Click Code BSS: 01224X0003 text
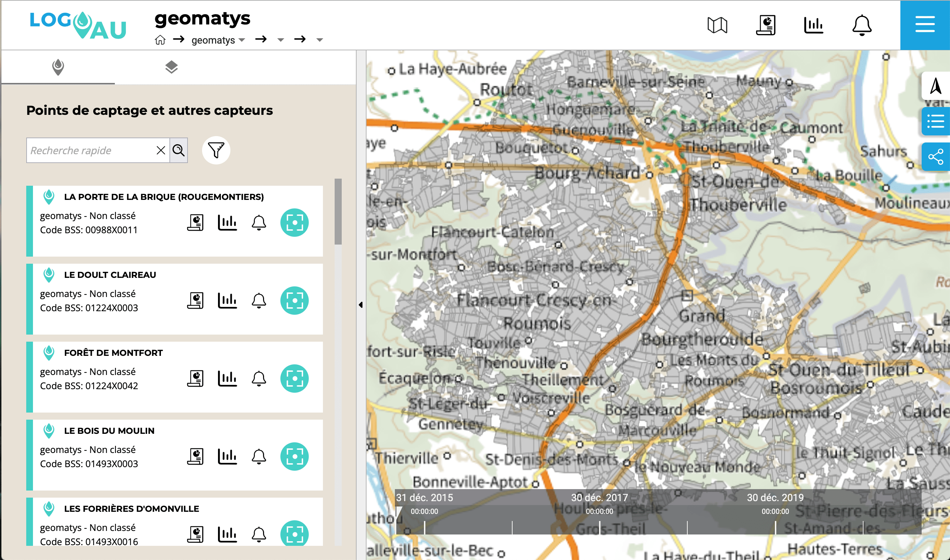950x560 pixels. 89,308
